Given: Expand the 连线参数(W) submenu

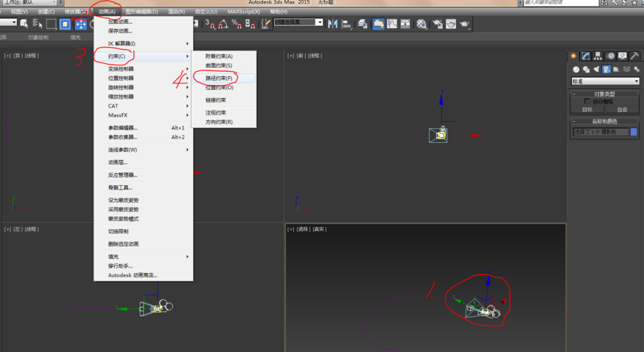Looking at the screenshot, I should [x=143, y=150].
